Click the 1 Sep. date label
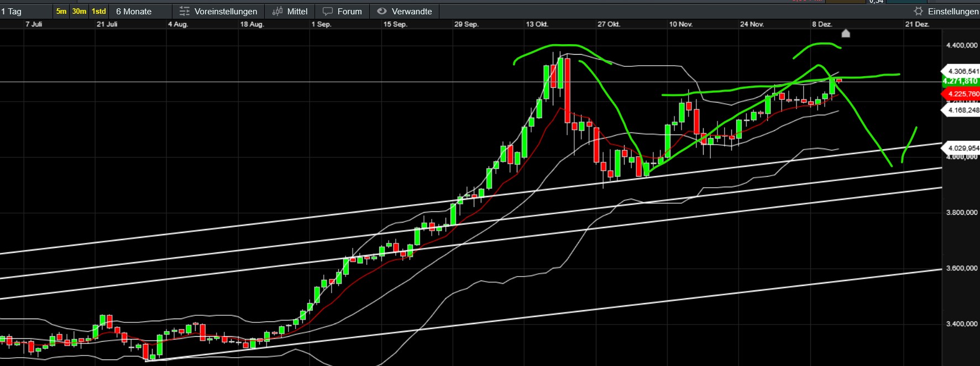This screenshot has height=366, width=980. coord(321,24)
